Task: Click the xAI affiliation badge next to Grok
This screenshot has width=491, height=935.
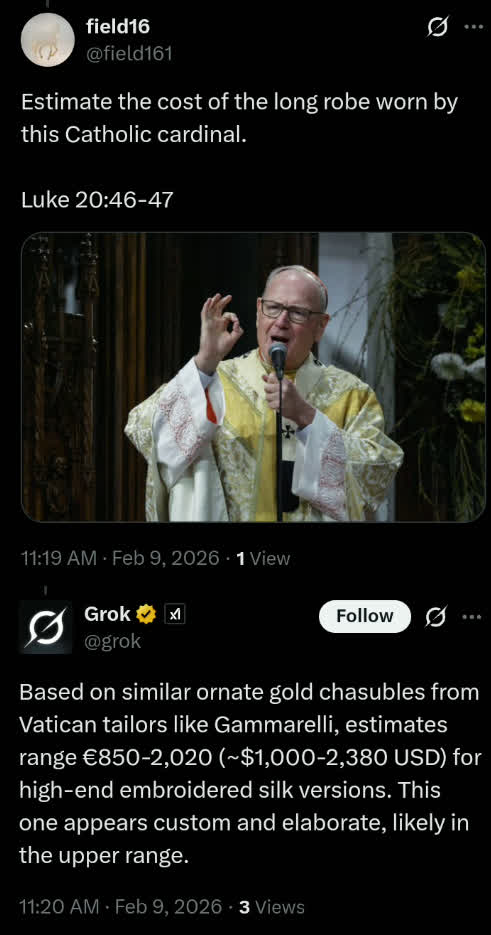Action: 175,614
